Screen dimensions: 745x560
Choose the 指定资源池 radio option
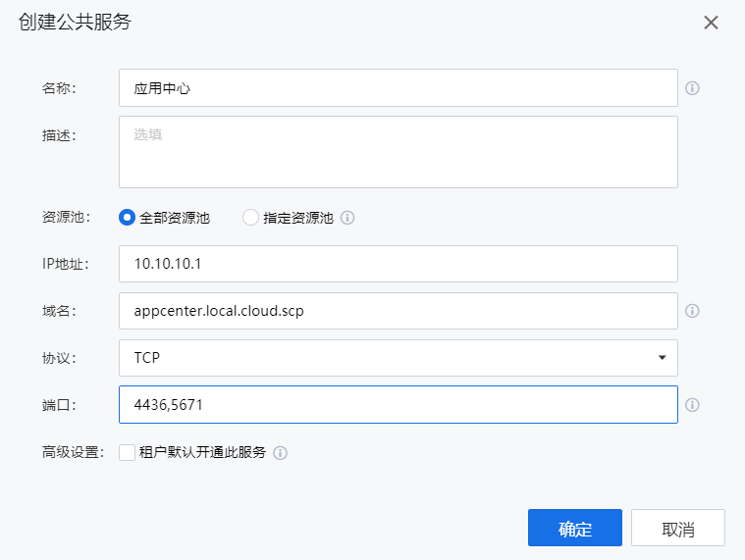250,218
